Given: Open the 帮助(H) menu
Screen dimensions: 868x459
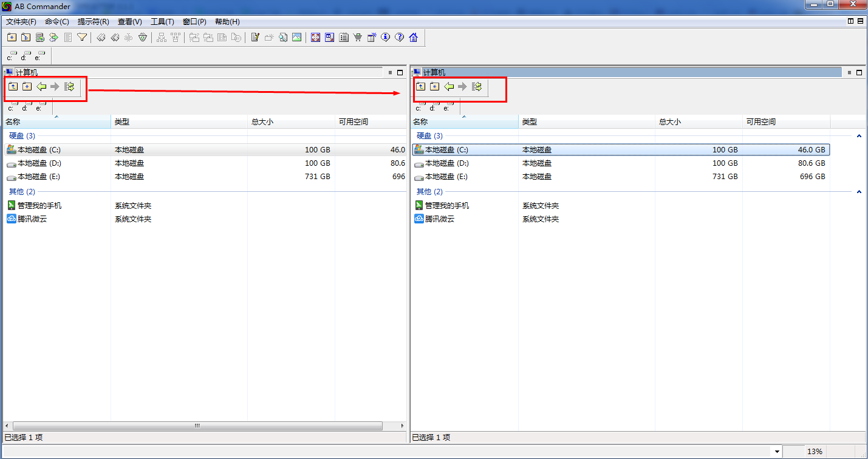Looking at the screenshot, I should (x=227, y=22).
